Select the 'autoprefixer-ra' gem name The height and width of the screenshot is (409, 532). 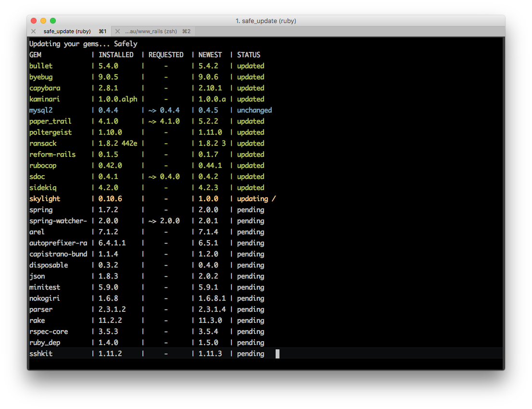pos(58,243)
